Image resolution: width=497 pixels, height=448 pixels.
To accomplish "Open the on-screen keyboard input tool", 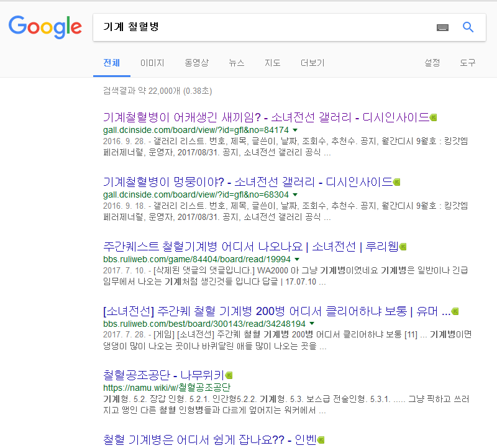I will pyautogui.click(x=442, y=27).
